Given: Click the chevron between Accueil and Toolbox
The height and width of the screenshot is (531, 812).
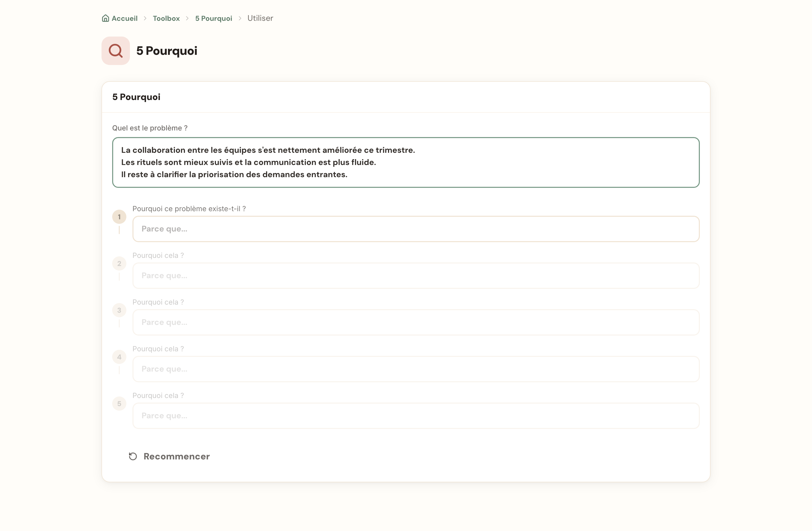Looking at the screenshot, I should click(145, 18).
